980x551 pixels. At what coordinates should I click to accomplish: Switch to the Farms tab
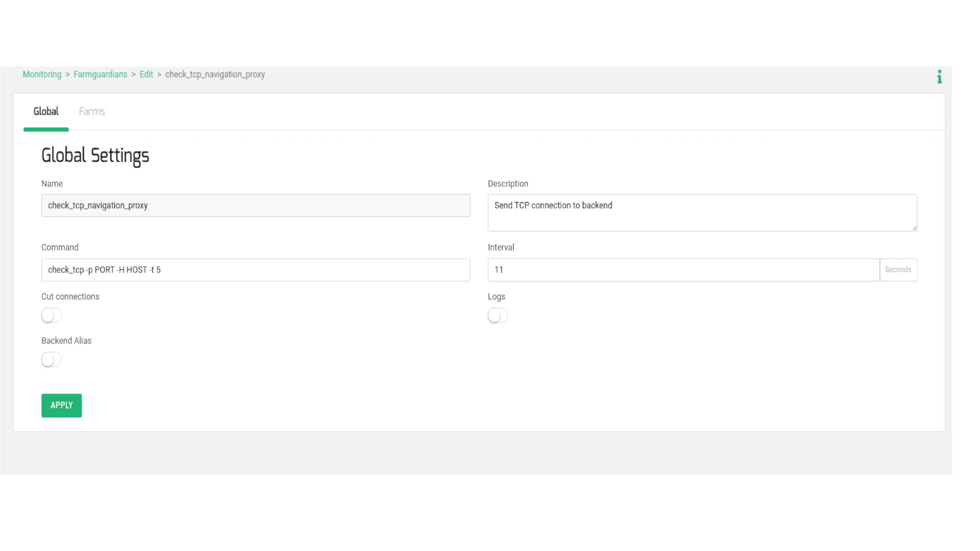click(92, 112)
